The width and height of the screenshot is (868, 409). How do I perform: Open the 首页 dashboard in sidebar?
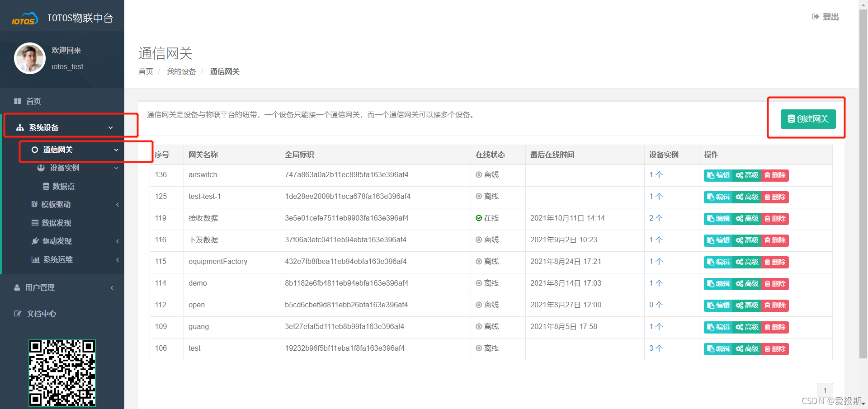coord(33,101)
